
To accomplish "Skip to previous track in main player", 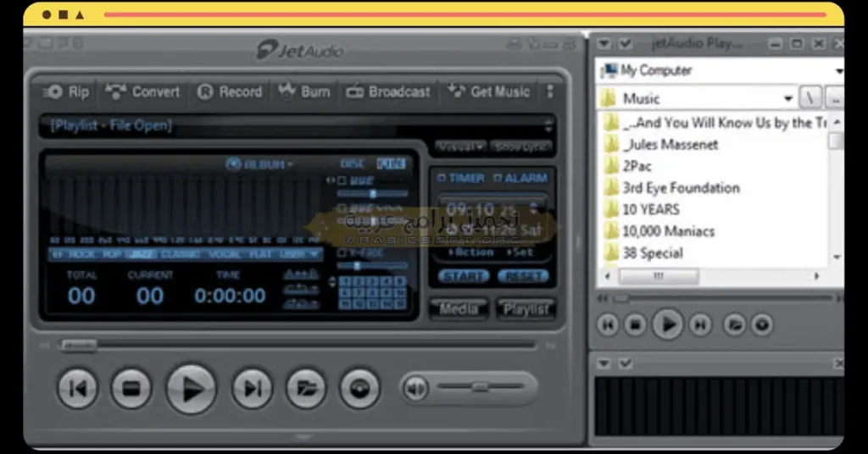I will (x=78, y=388).
